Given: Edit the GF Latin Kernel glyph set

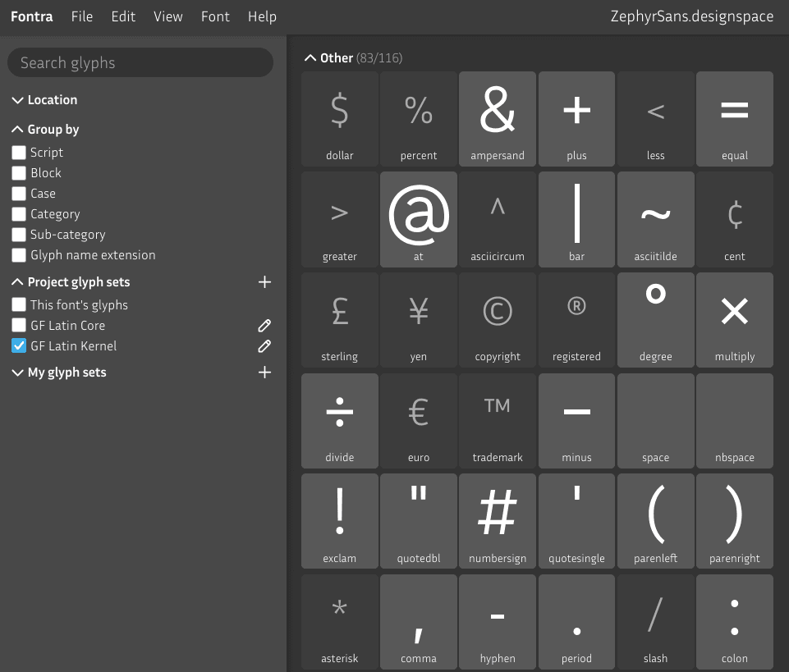Looking at the screenshot, I should coord(264,346).
